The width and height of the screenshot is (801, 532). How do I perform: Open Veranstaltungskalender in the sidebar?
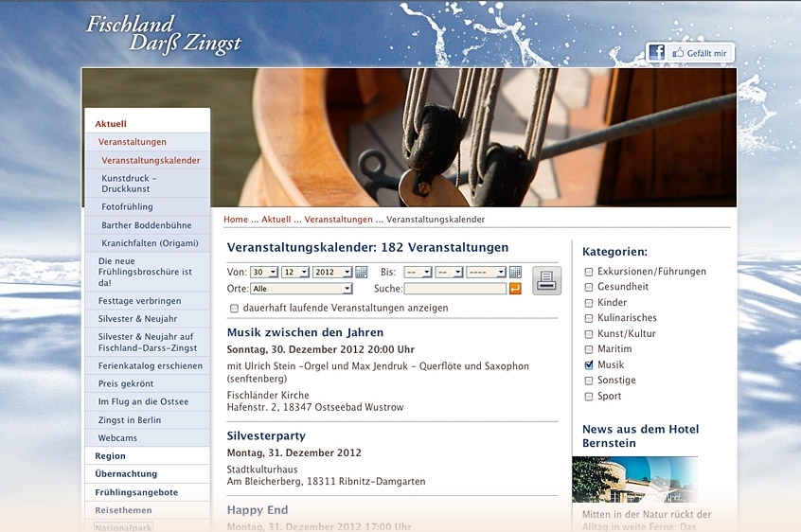pos(151,160)
